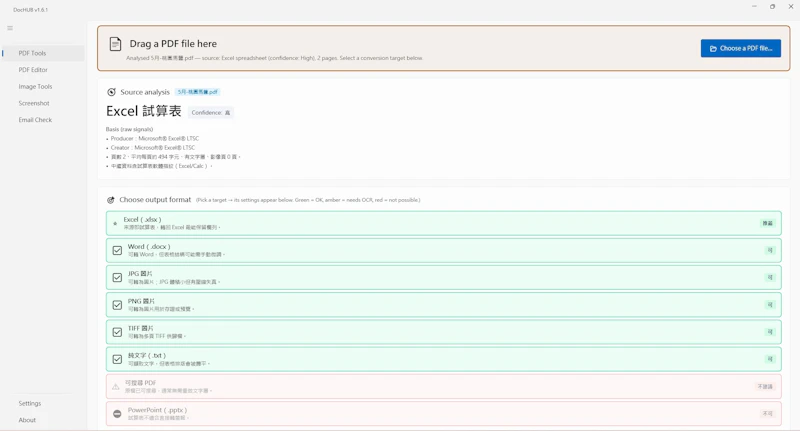The image size is (800, 431).
Task: Click the Choose a PDF file button
Action: 740,48
